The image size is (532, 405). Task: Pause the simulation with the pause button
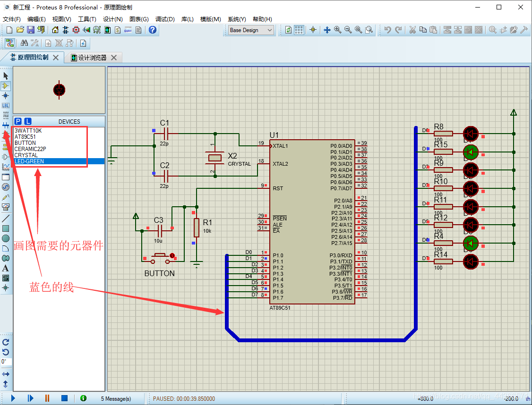(x=47, y=398)
